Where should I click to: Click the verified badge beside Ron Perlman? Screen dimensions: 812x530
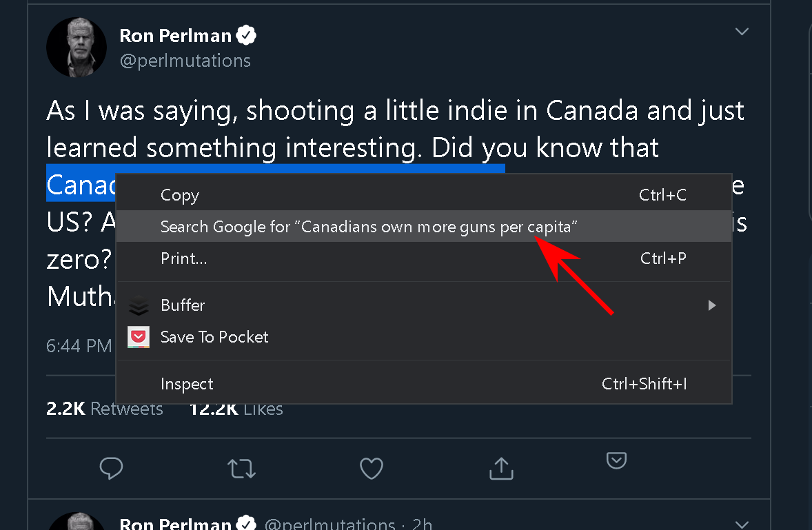(x=247, y=34)
